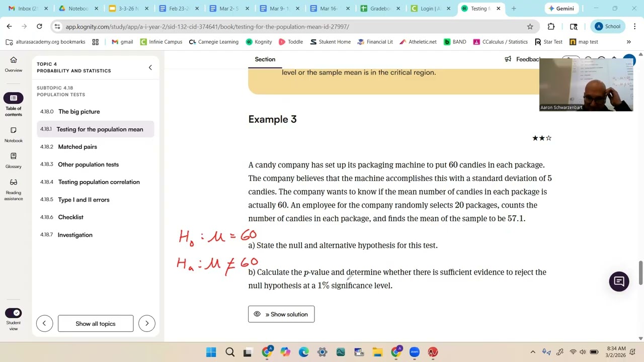View site information icon in address bar
Screen dimensions: 644x362
point(57,27)
